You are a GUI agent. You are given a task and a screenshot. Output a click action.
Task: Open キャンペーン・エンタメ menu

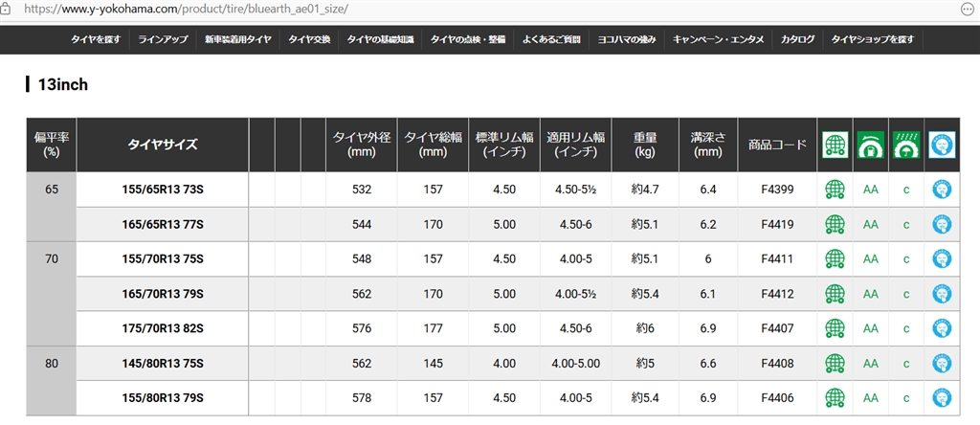(x=719, y=40)
